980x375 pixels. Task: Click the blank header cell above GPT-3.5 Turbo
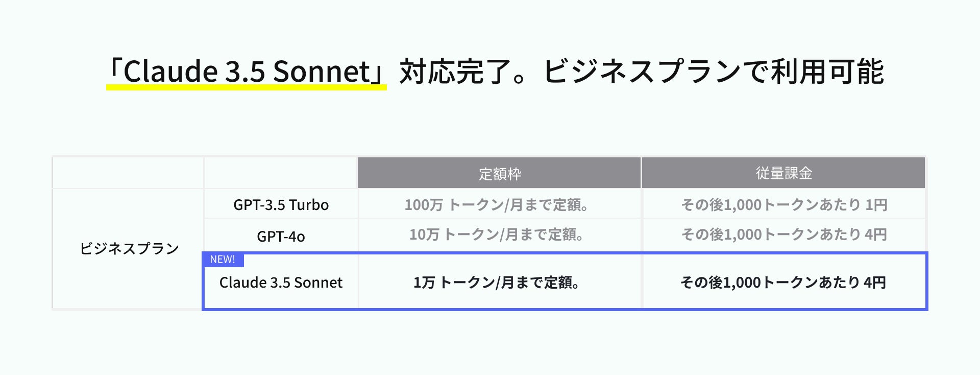281,173
